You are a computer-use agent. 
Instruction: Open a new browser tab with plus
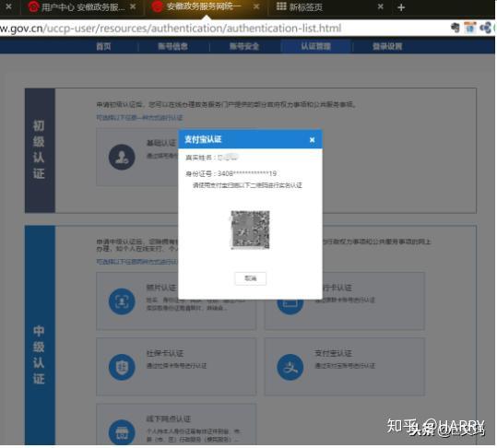pyautogui.click(x=401, y=7)
